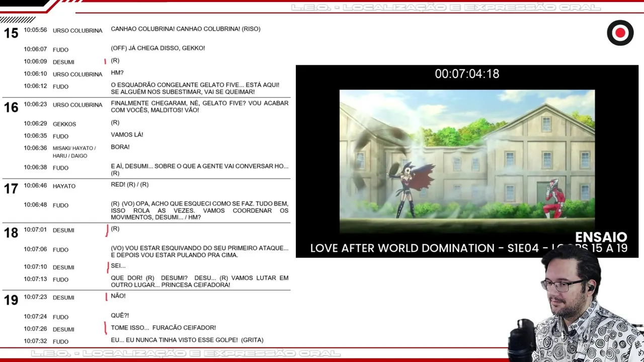Click timecode 10:06:07
644x362 pixels.
35,49
